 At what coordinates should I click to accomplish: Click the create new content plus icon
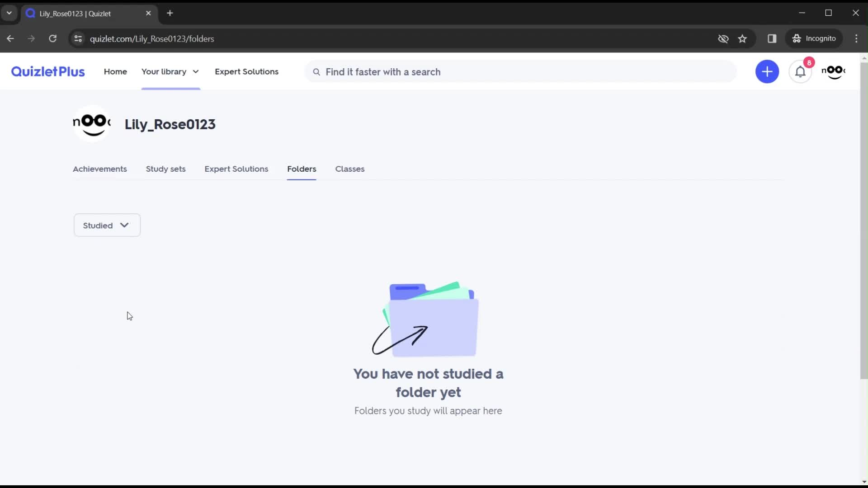coord(767,71)
